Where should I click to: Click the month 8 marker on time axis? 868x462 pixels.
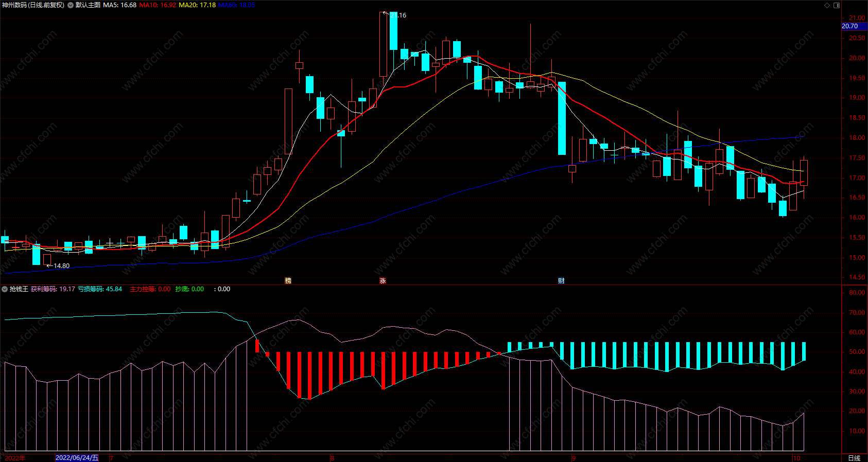(x=333, y=458)
